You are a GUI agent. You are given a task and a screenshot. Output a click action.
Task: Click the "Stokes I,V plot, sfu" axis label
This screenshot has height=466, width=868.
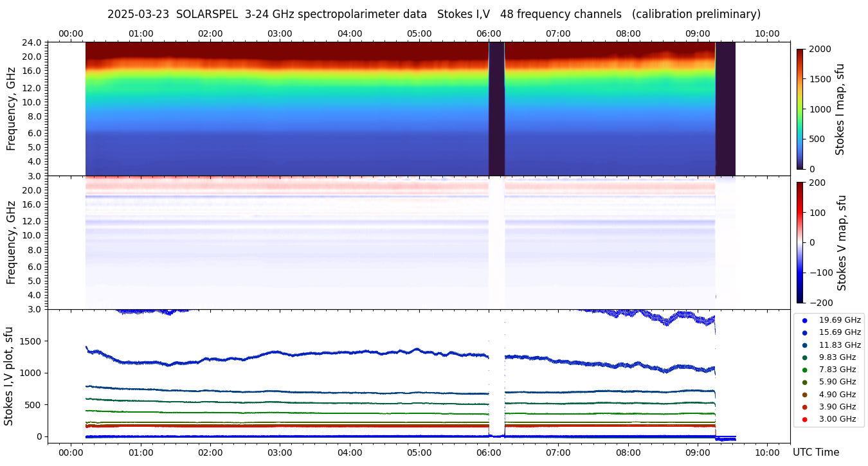click(x=9, y=376)
